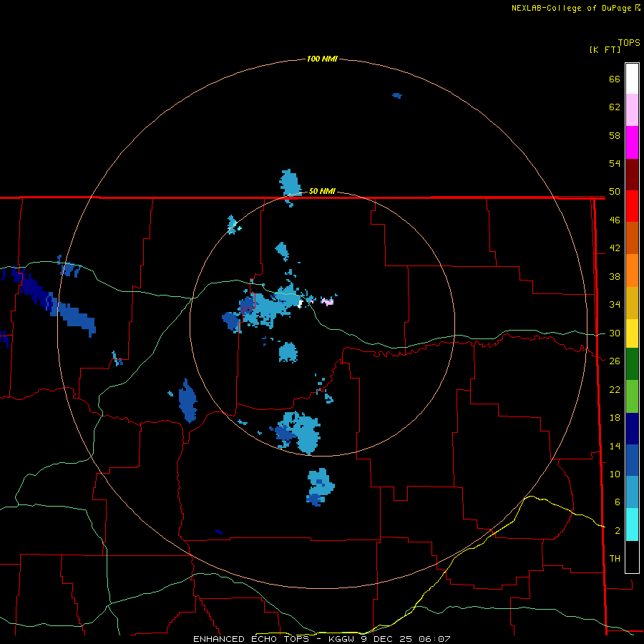
Task: Click the light pink legend swatch
Action: (x=632, y=109)
